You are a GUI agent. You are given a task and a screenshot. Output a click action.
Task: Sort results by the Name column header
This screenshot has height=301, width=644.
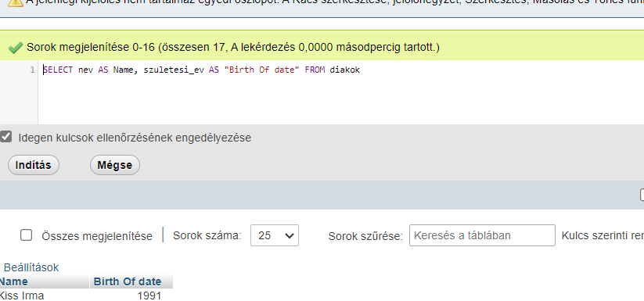[13, 281]
